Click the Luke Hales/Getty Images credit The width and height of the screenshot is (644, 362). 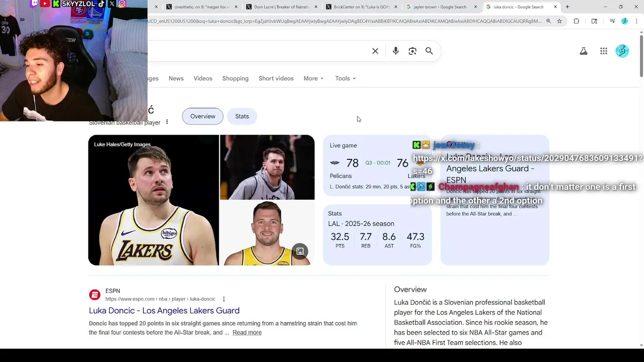[122, 144]
